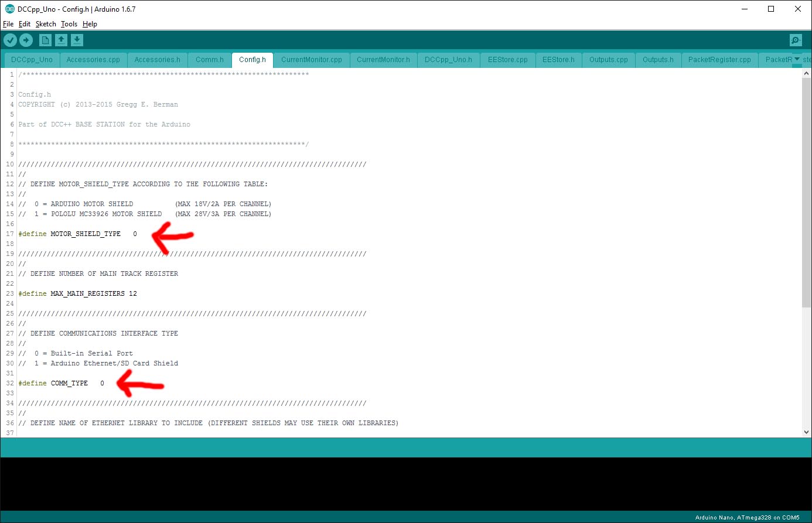Open the Help menu
The width and height of the screenshot is (812, 523).
click(90, 24)
